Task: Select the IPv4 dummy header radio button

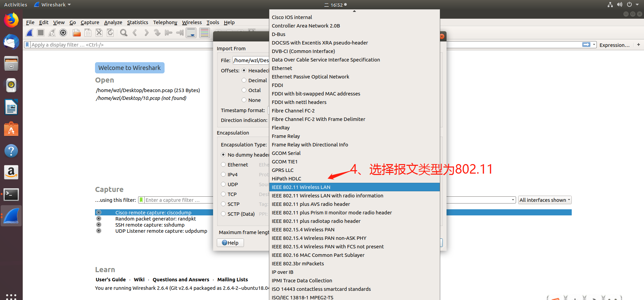Action: pos(223,174)
